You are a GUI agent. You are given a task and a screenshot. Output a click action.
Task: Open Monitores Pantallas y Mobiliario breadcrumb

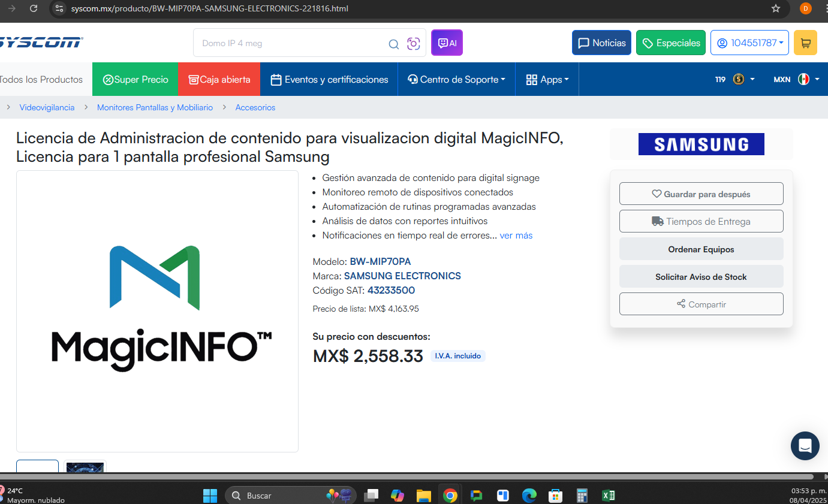click(155, 107)
